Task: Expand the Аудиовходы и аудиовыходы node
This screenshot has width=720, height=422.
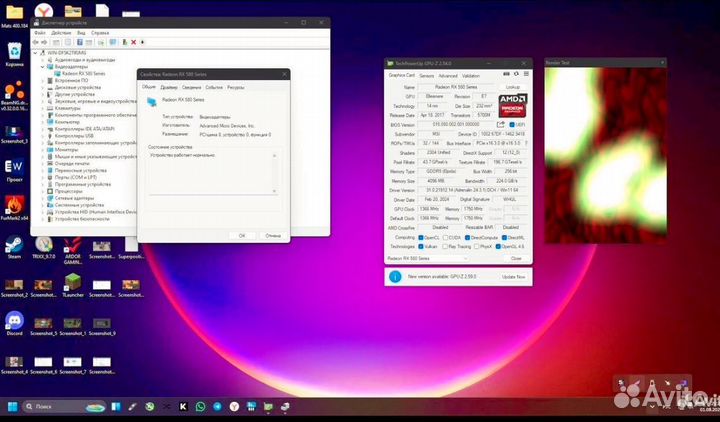Action: (x=43, y=60)
